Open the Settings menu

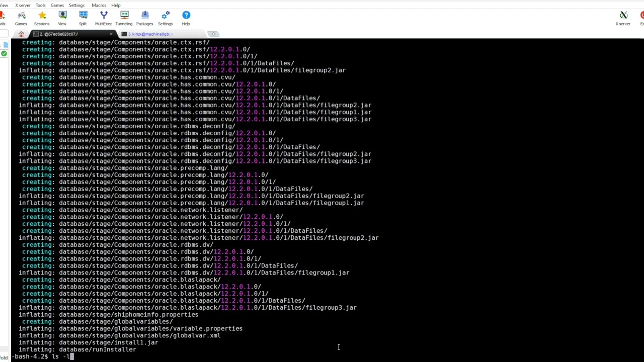point(76,5)
